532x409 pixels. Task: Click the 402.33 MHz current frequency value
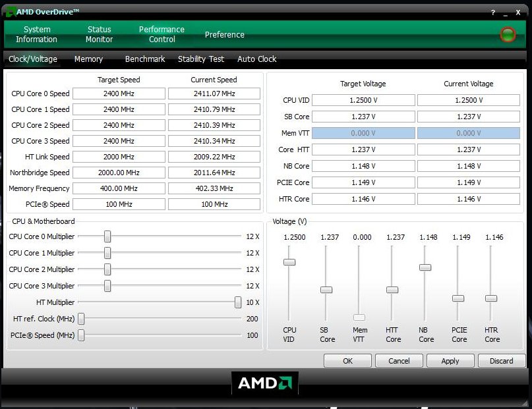point(214,188)
